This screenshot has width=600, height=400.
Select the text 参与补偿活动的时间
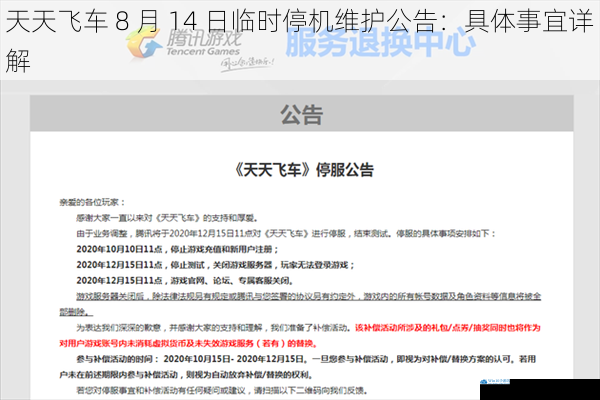[117, 359]
